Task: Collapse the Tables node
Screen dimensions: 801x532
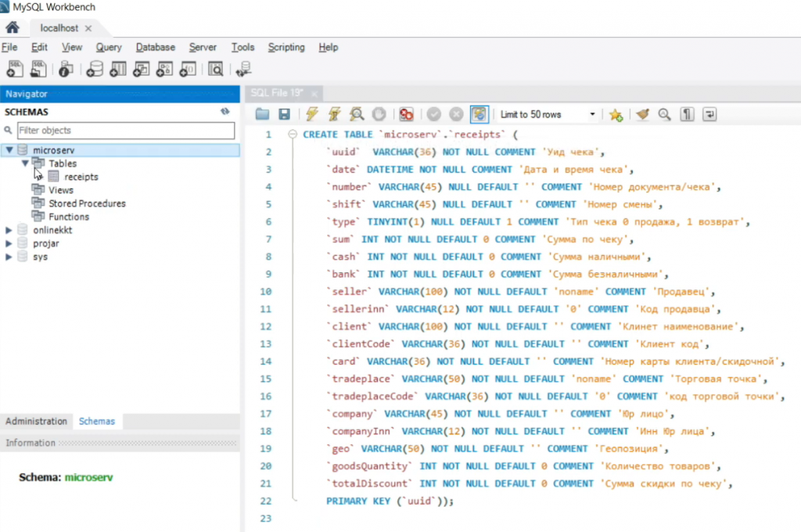Action: 24,163
